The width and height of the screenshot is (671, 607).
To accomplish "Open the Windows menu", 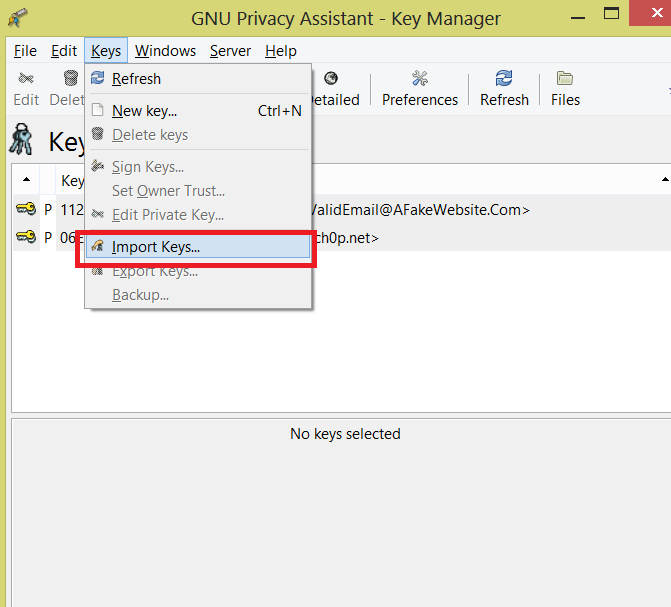I will click(165, 51).
